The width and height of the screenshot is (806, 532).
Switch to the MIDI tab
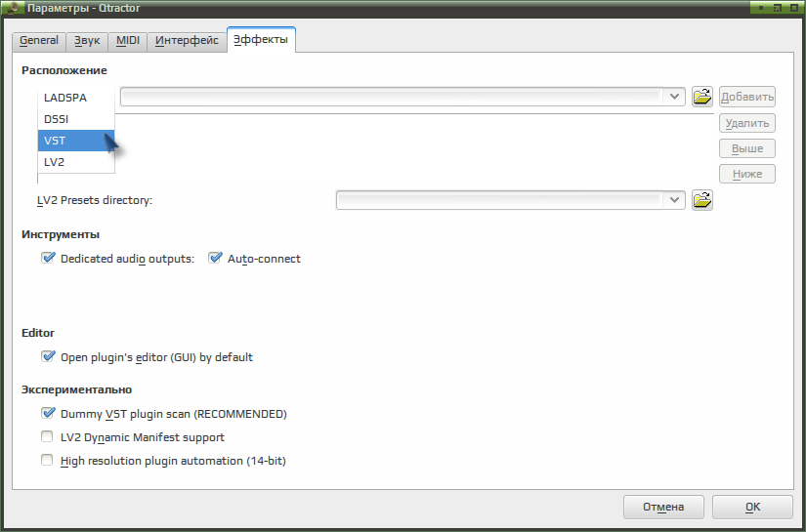point(127,41)
